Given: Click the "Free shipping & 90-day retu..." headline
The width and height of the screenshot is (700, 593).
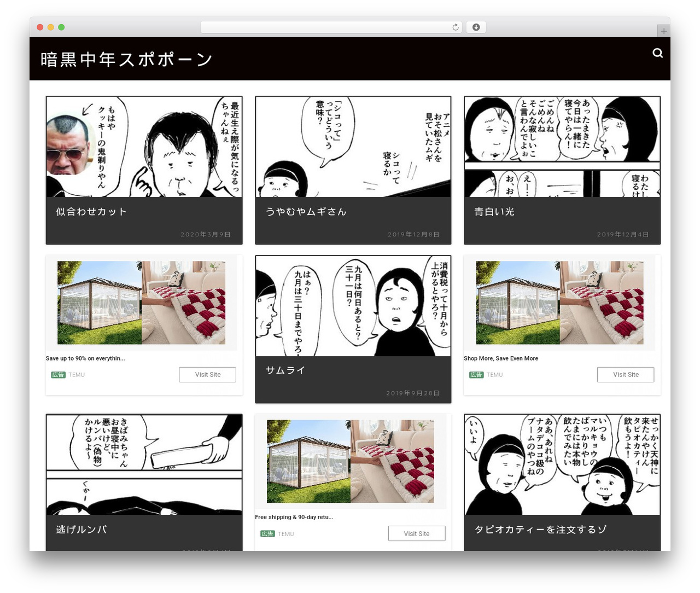Looking at the screenshot, I should (294, 517).
